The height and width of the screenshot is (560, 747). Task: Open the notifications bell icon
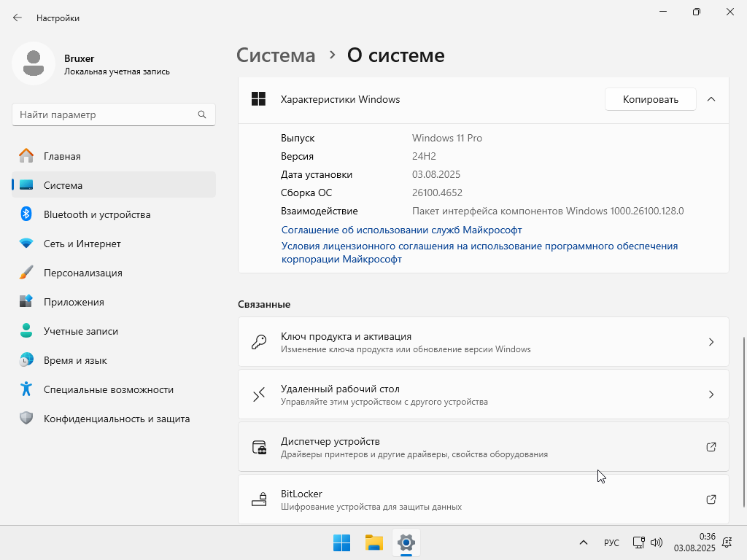(x=727, y=542)
